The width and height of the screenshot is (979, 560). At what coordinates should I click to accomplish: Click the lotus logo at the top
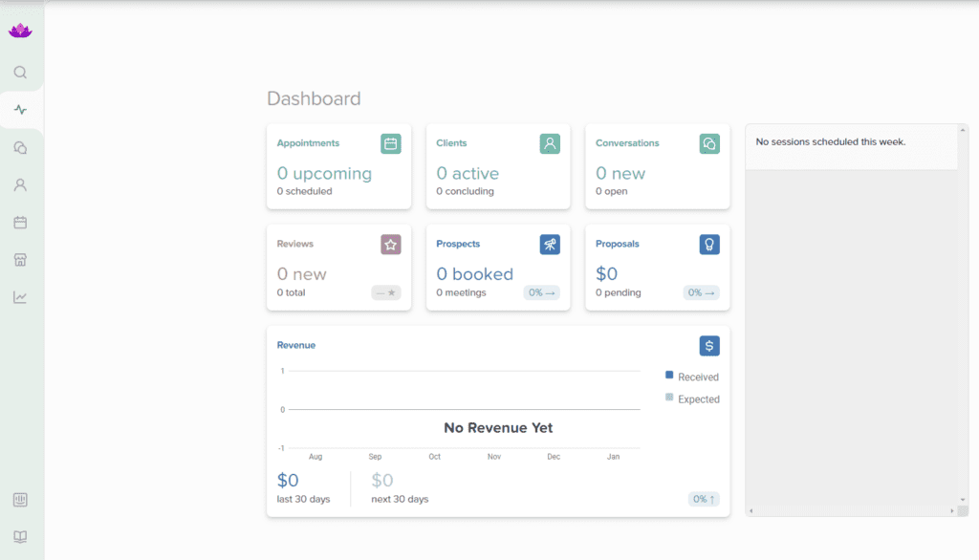(20, 29)
